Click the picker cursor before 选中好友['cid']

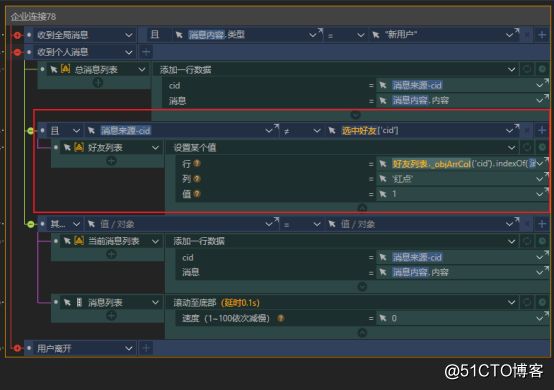[x=332, y=131]
